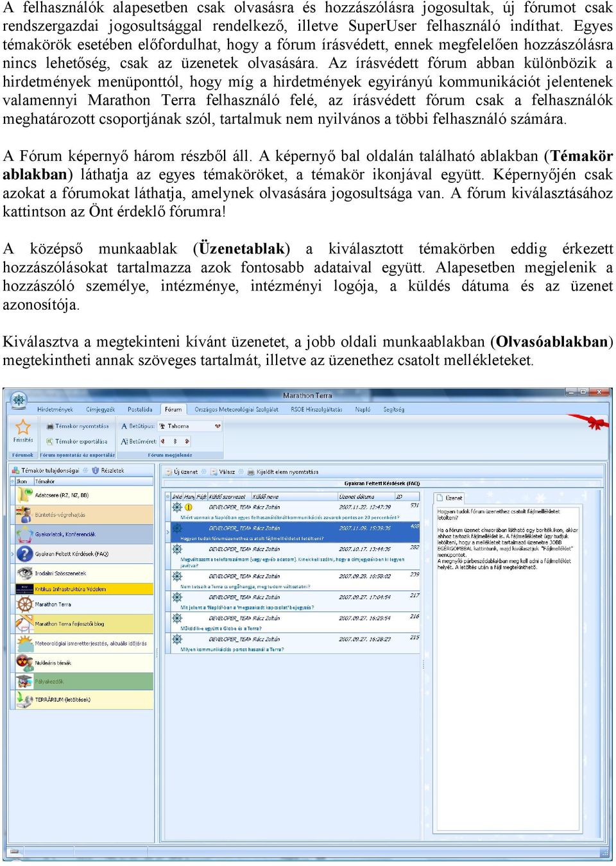This screenshot has height=866, width=616.
Task: Open the Hirdetmények ribbon tab
Action: coord(55,409)
